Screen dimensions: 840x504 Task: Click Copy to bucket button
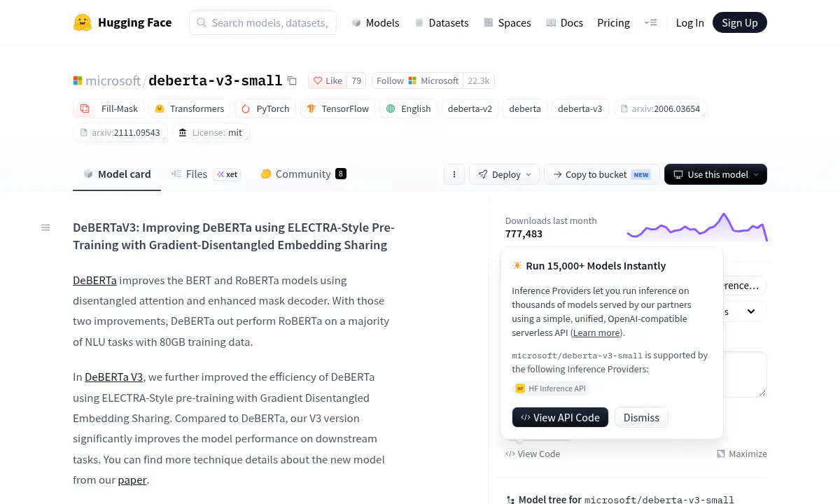601,174
